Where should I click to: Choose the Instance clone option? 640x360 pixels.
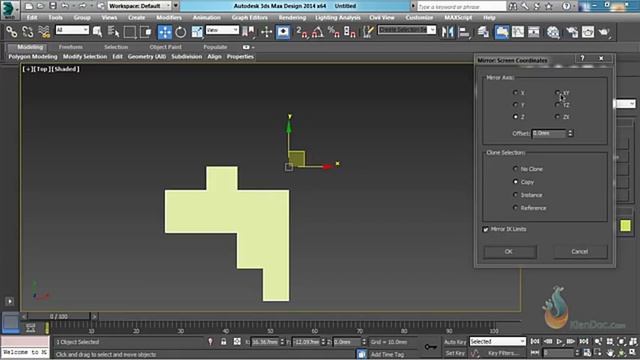[x=516, y=195]
